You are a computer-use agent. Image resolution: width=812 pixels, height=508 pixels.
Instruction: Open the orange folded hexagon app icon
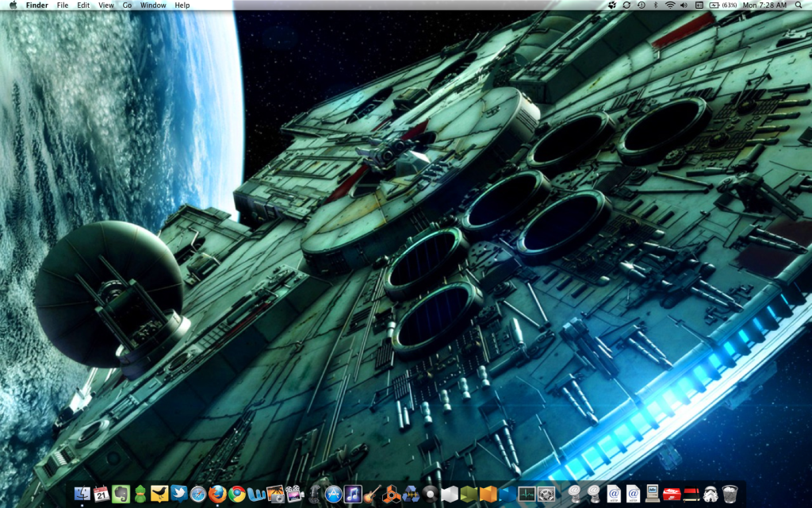pyautogui.click(x=488, y=494)
